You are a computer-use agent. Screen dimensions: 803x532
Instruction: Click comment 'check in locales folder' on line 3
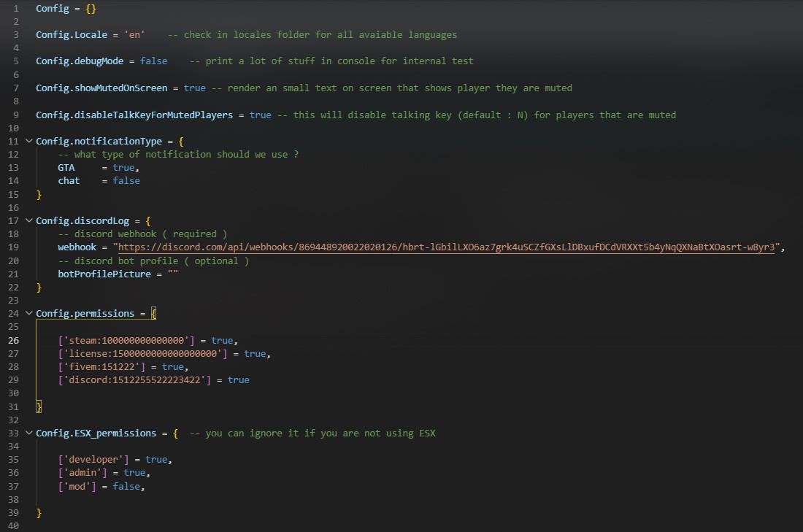(x=312, y=35)
